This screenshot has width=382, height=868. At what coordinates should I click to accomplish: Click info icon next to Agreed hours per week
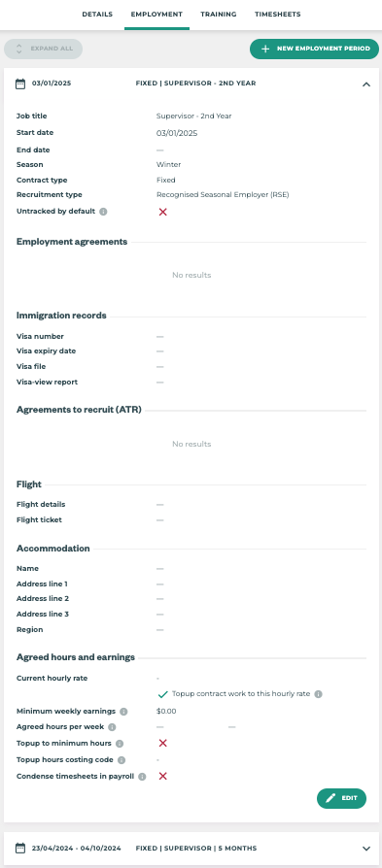[x=112, y=727]
